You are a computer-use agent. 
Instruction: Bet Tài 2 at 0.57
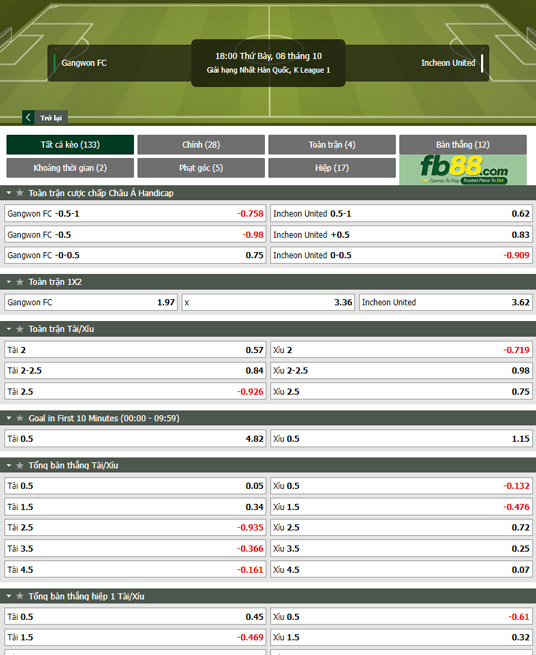(x=135, y=350)
